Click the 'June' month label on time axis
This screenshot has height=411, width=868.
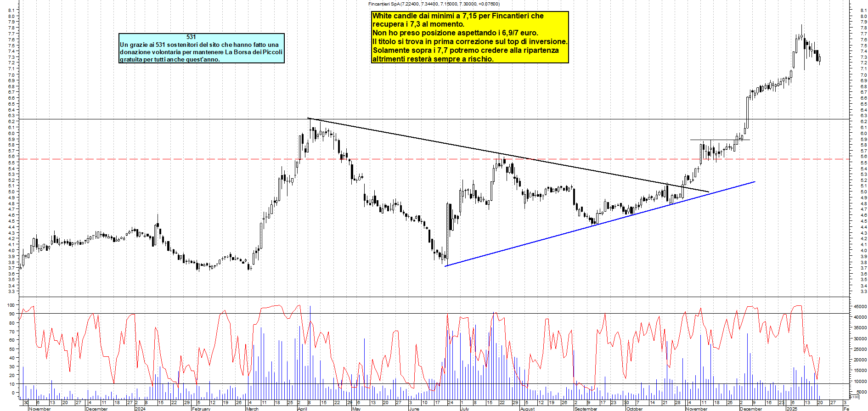point(414,409)
